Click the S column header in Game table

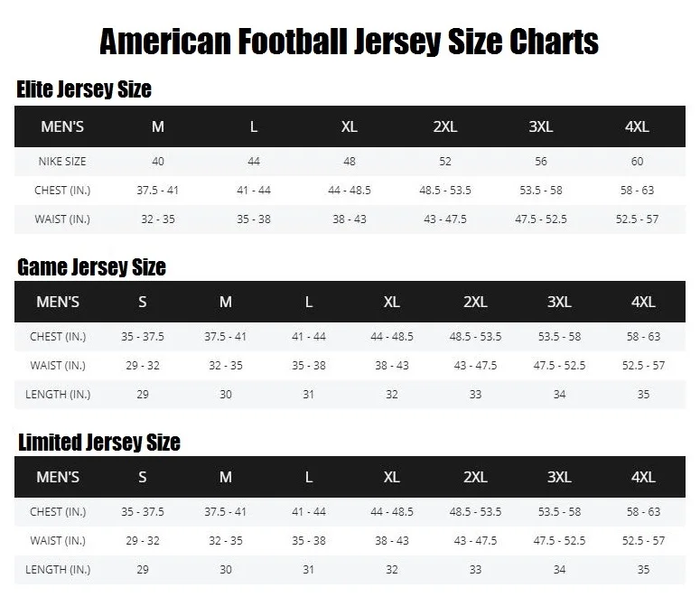pos(143,302)
